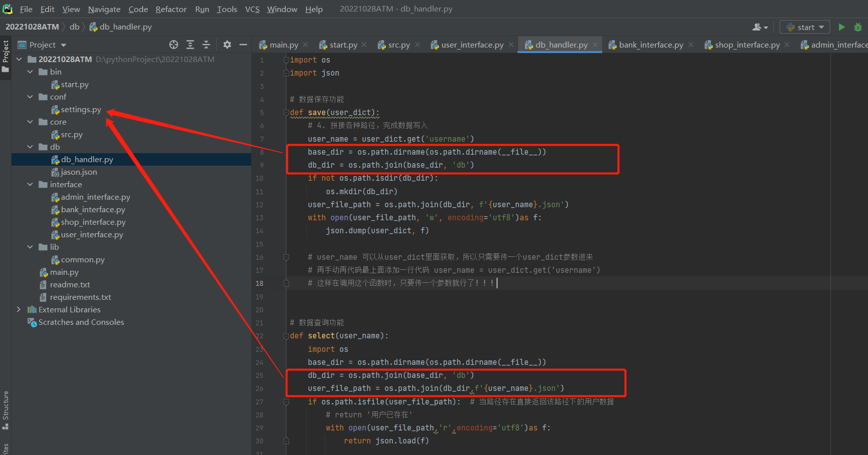Collapse the interface folder
Viewport: 868px width, 455px height.
pos(31,184)
